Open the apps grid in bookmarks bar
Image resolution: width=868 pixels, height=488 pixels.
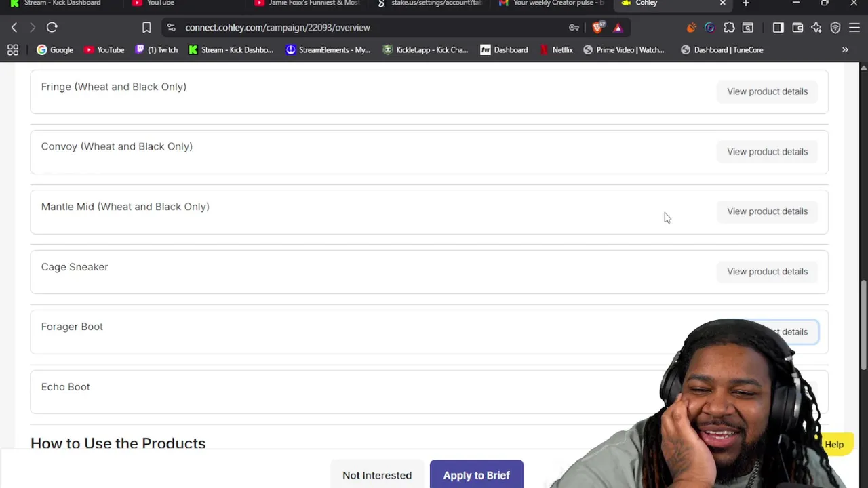click(x=13, y=49)
